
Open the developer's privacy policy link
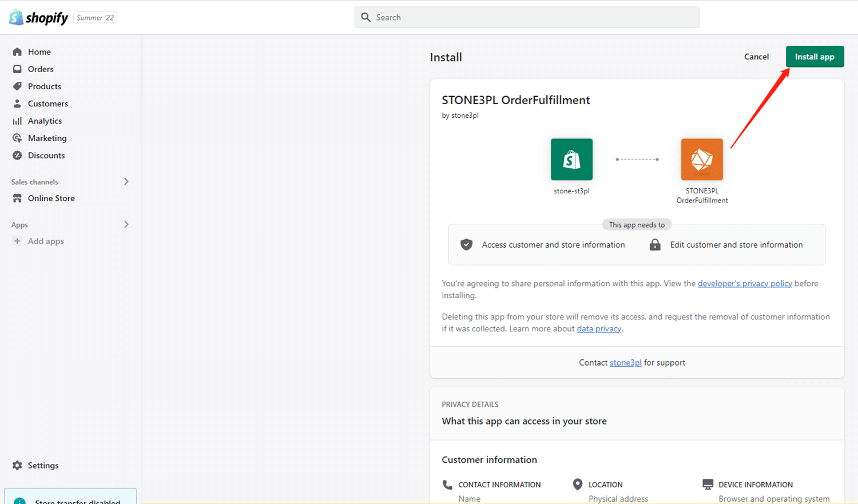coord(744,283)
